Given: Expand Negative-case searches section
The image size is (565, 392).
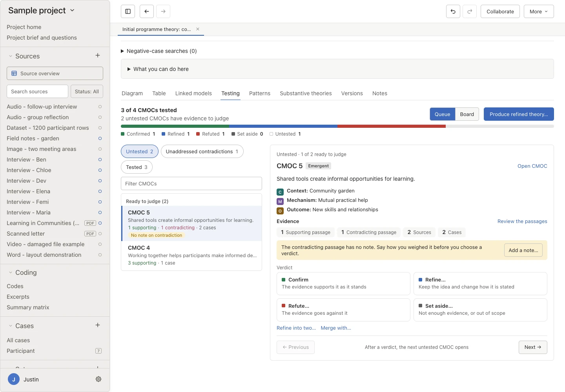Looking at the screenshot, I should [x=159, y=51].
